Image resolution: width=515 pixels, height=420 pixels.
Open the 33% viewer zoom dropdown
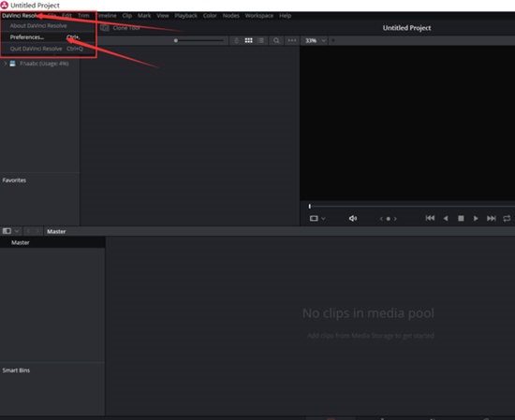click(x=315, y=40)
